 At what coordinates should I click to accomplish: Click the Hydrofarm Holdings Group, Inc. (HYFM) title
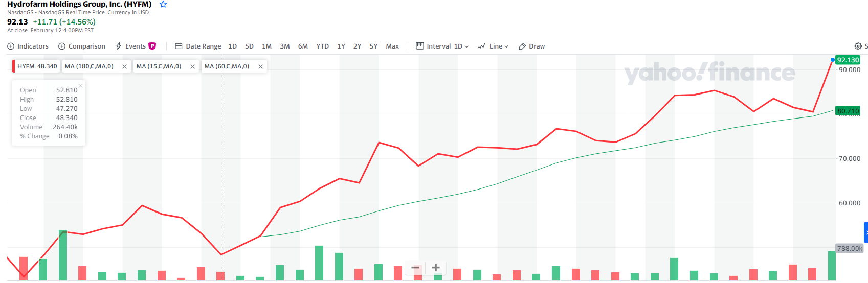(x=79, y=4)
